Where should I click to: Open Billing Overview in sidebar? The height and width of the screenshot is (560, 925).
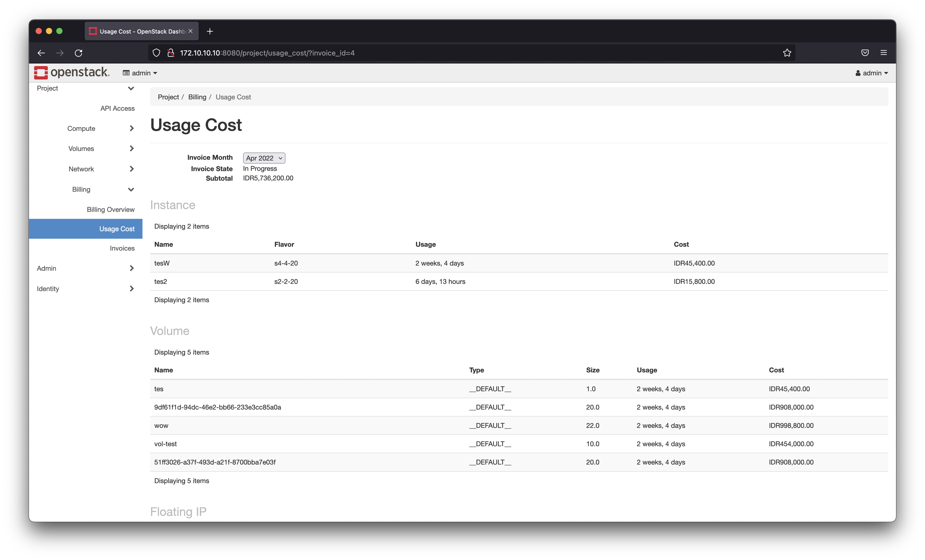[110, 210]
